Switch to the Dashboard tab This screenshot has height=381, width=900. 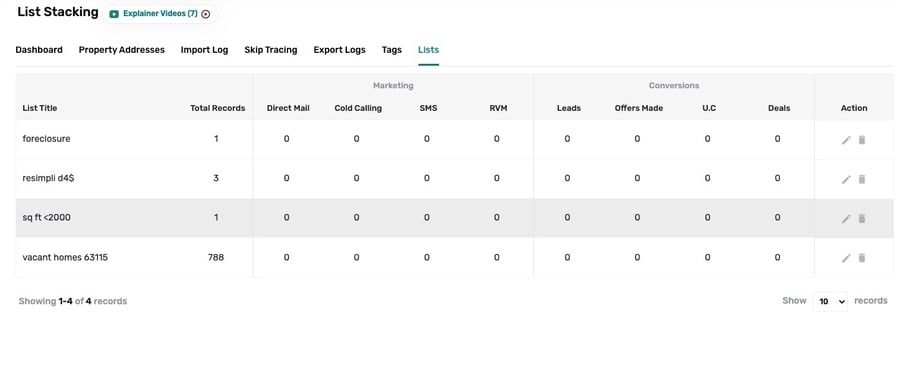(39, 50)
